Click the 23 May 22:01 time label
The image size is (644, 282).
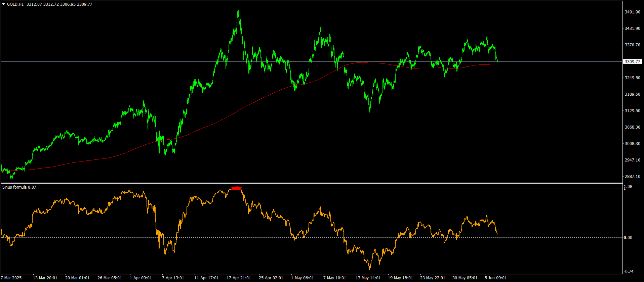433,278
